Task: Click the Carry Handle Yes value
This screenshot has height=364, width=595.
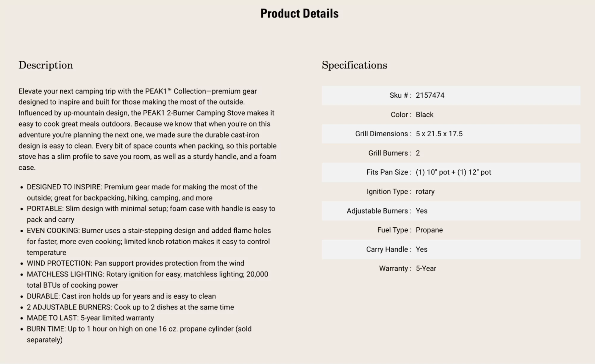Action: [x=421, y=249]
